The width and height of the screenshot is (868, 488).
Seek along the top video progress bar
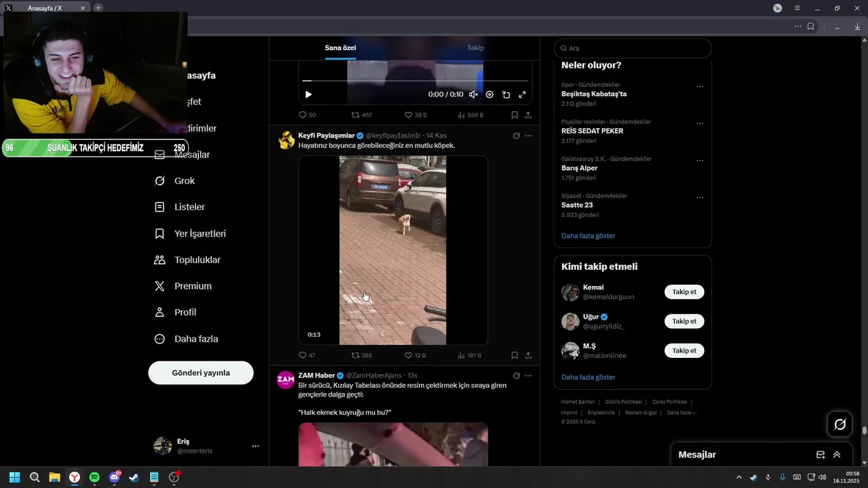click(415, 81)
